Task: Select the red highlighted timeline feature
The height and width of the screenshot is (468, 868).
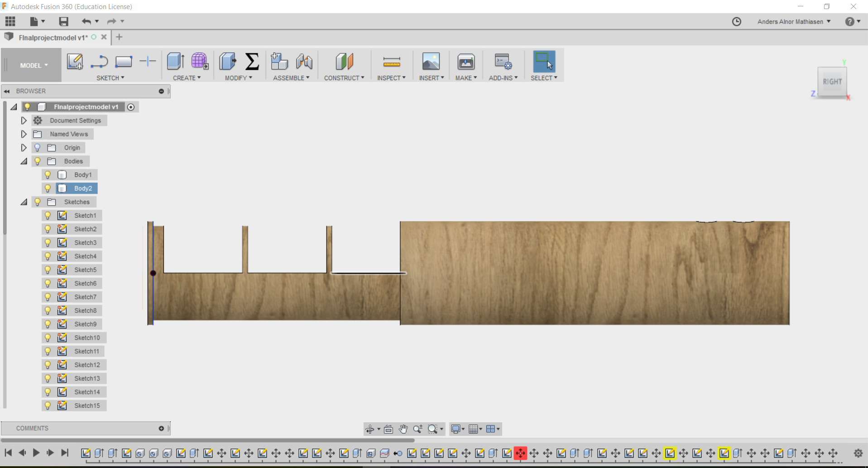Action: pos(520,453)
